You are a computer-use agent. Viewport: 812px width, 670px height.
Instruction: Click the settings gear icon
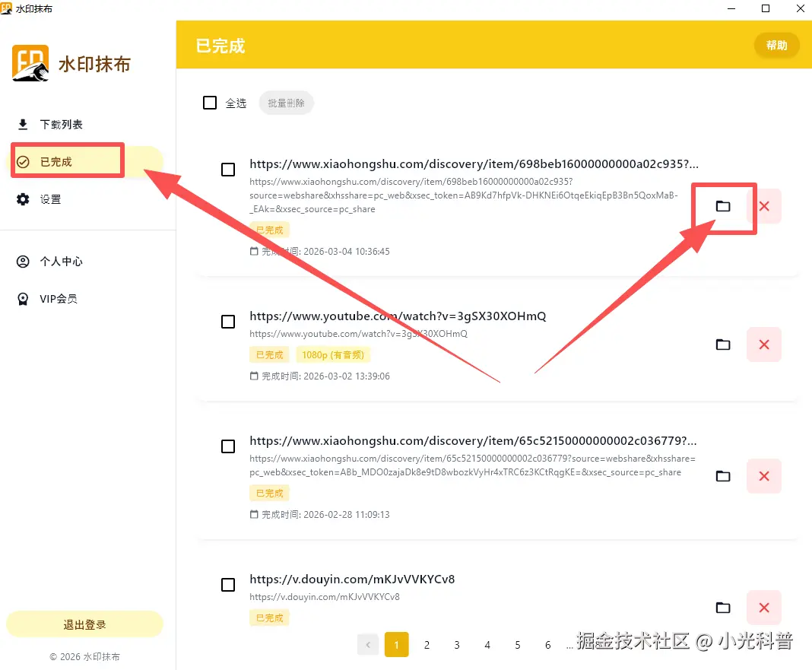pyautogui.click(x=23, y=199)
